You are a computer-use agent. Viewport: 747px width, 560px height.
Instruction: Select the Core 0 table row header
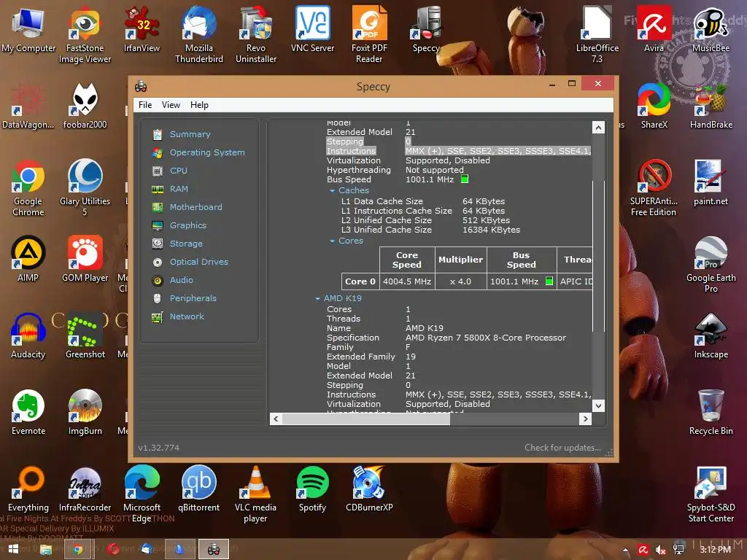[x=360, y=281]
